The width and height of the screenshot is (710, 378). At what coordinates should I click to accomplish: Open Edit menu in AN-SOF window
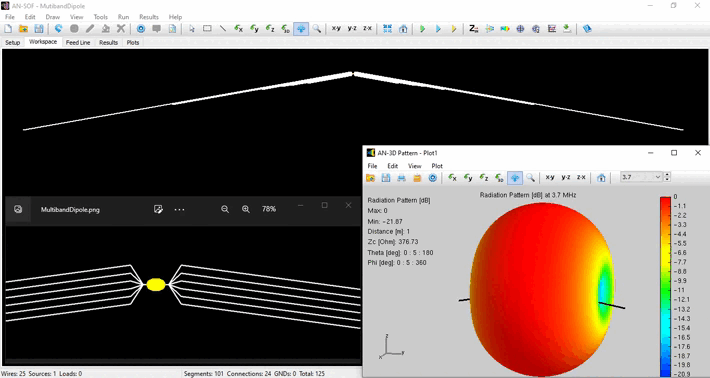coord(30,17)
